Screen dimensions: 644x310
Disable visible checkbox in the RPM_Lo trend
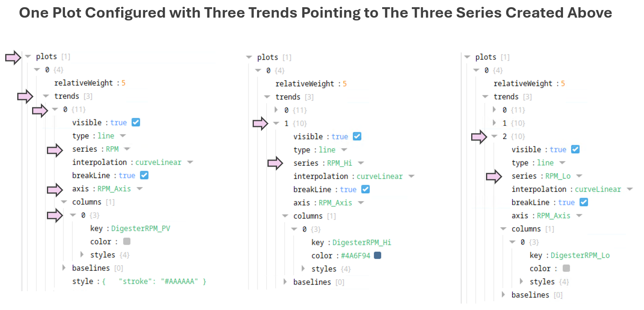[x=575, y=149]
